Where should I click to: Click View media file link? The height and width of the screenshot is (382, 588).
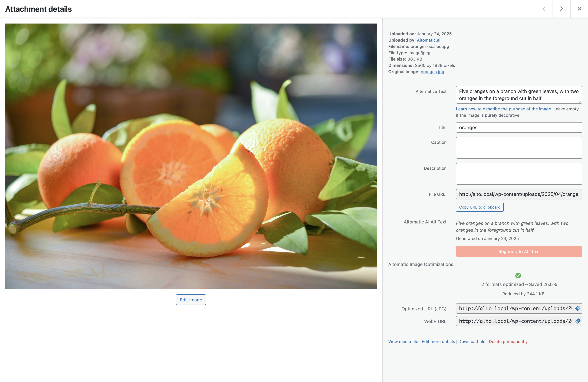point(403,341)
